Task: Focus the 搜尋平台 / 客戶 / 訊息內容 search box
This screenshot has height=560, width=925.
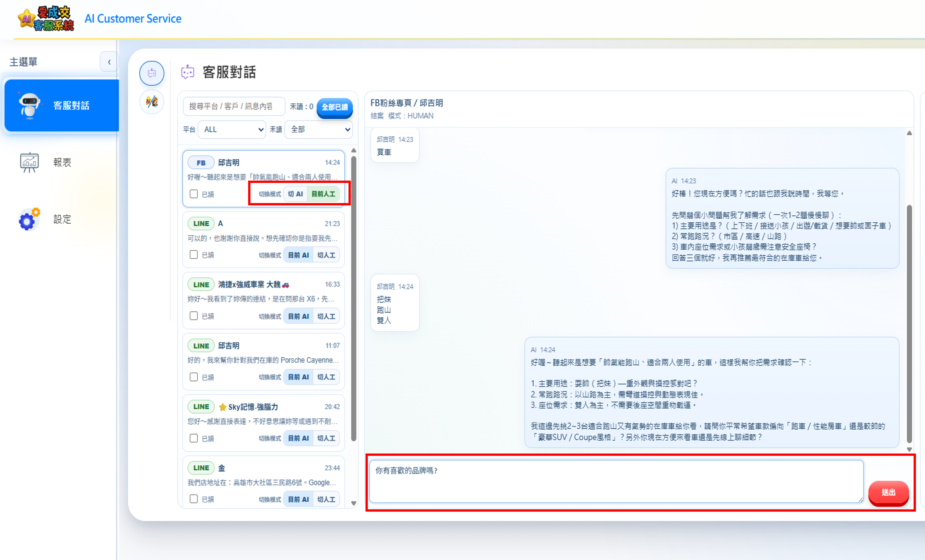Action: coord(234,107)
